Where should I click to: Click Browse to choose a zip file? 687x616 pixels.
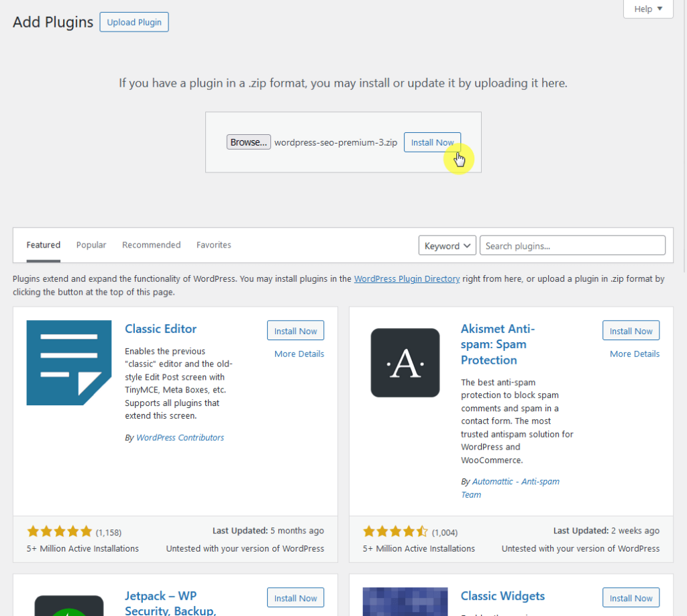[x=248, y=142]
